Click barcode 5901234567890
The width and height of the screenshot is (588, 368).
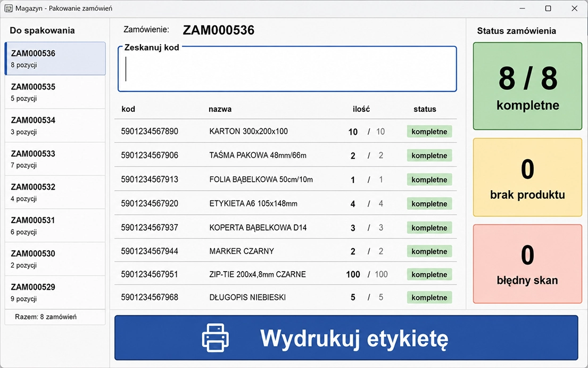pos(150,132)
